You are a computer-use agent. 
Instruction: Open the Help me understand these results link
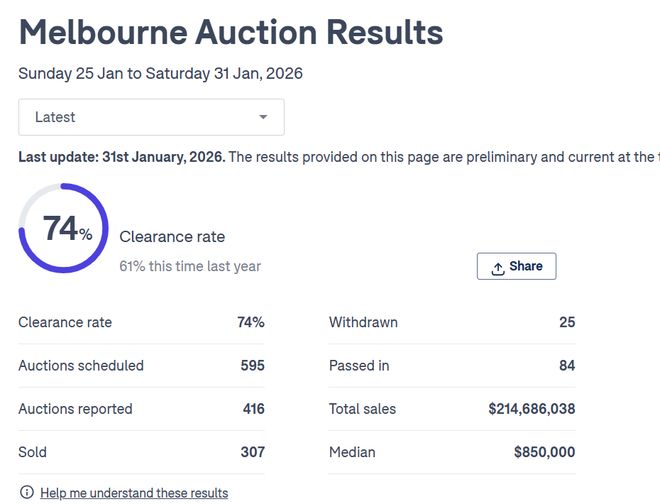134,493
